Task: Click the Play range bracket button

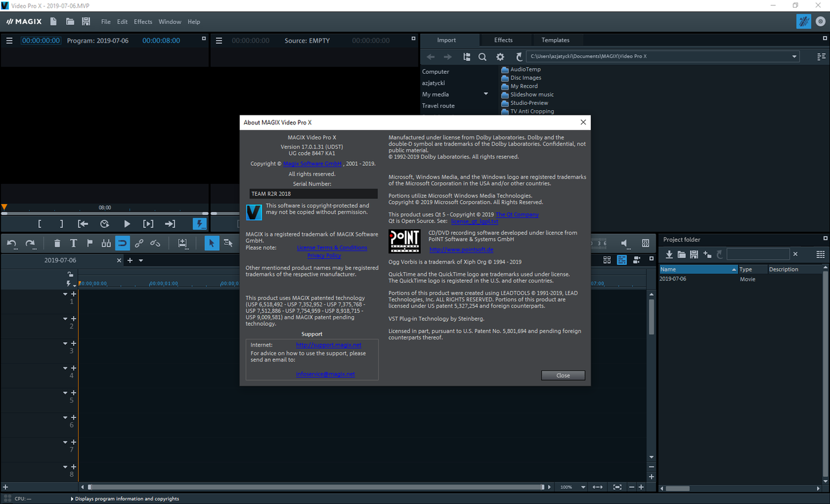Action: tap(148, 223)
